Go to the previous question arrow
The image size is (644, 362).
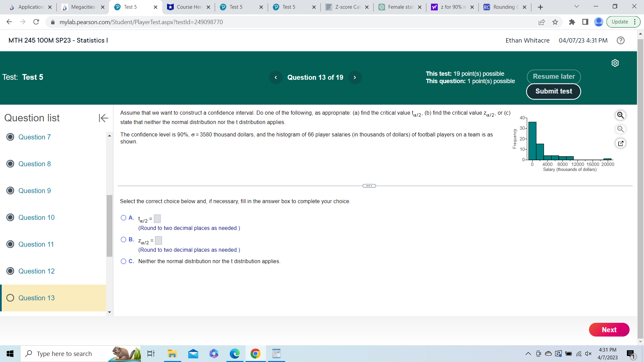point(276,77)
